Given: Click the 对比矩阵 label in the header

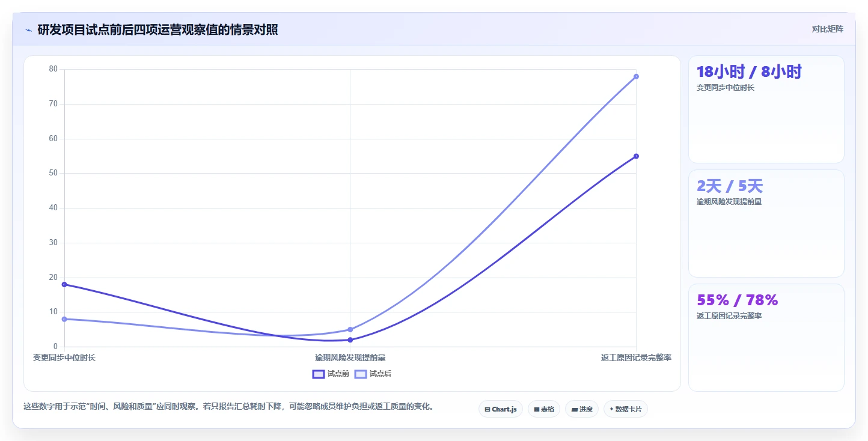Looking at the screenshot, I should [x=827, y=29].
